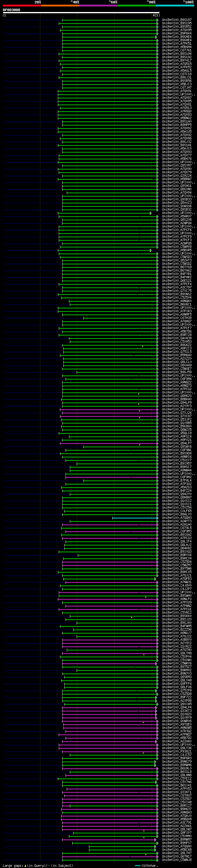Click the 421 query end position label

click(155, 15)
